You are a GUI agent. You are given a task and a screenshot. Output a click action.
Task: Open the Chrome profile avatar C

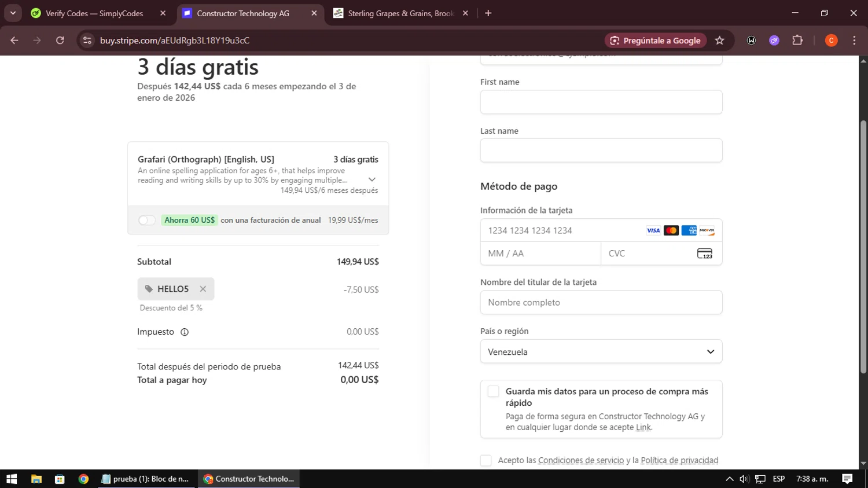(831, 41)
